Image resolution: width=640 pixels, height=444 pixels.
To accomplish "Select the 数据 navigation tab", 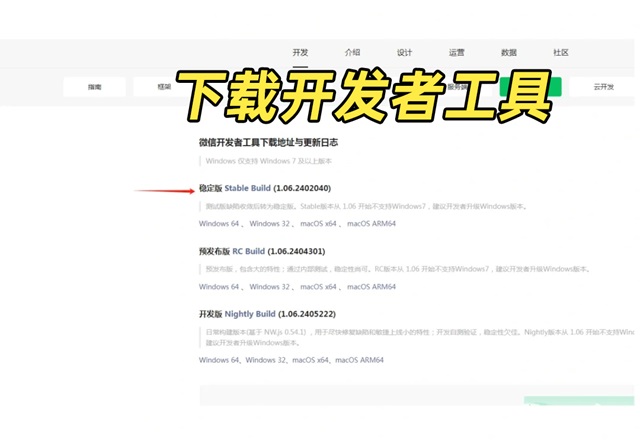I will [x=509, y=53].
